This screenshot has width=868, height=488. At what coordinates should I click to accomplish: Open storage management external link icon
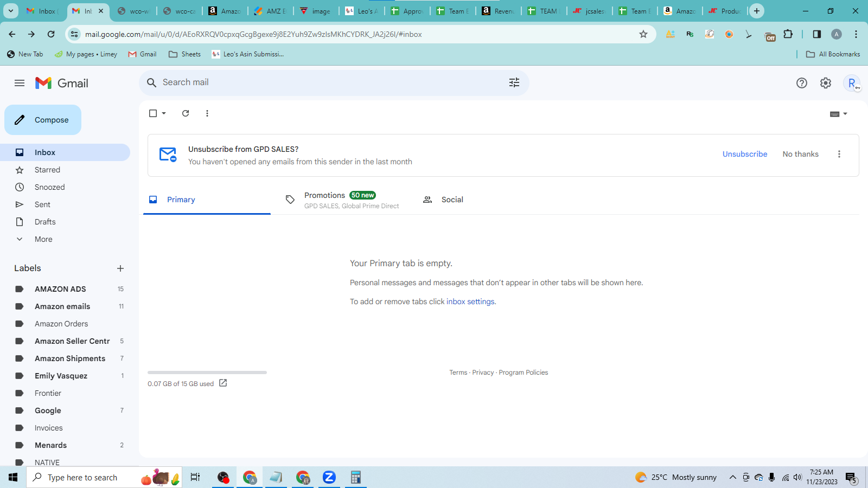(223, 383)
